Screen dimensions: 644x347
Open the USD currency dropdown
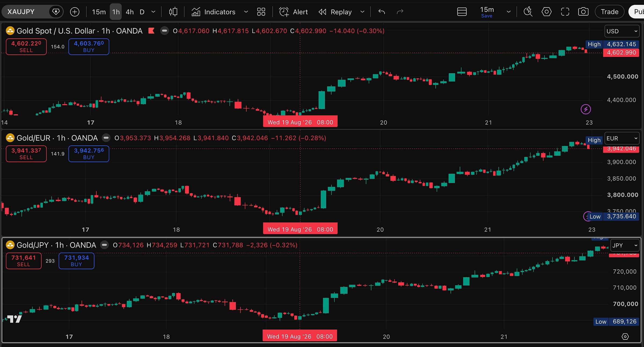pos(622,31)
